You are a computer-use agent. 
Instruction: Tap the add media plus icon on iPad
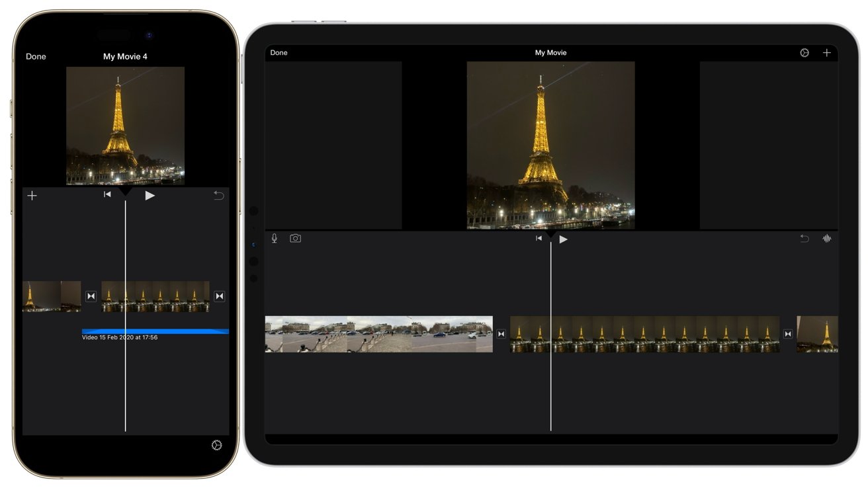(x=827, y=53)
